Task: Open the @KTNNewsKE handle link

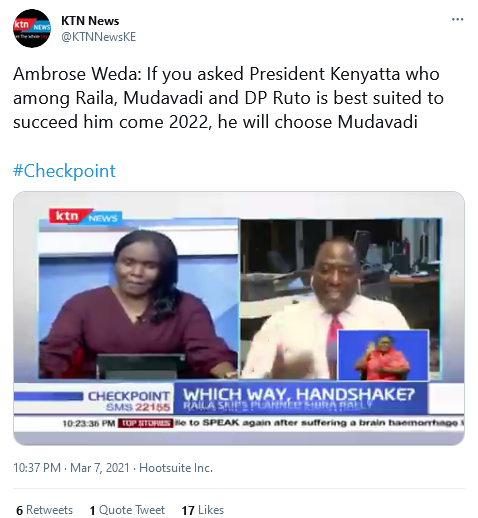Action: [x=98, y=37]
